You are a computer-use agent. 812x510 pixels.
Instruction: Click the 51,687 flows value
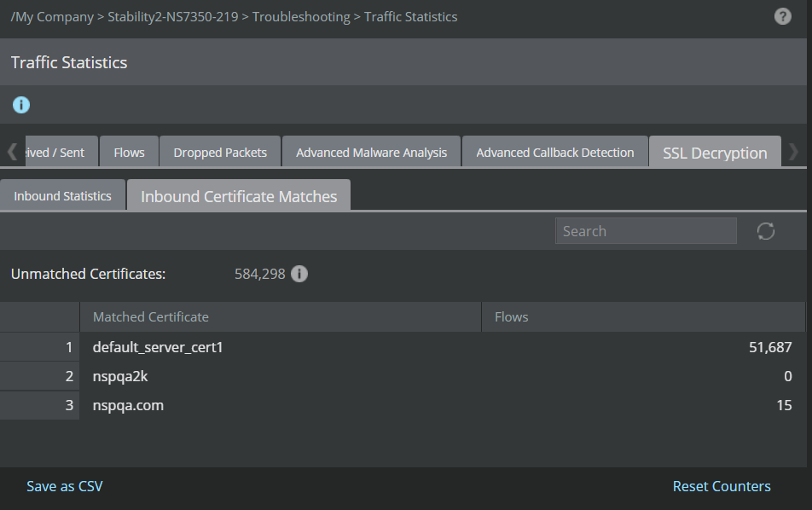[770, 347]
